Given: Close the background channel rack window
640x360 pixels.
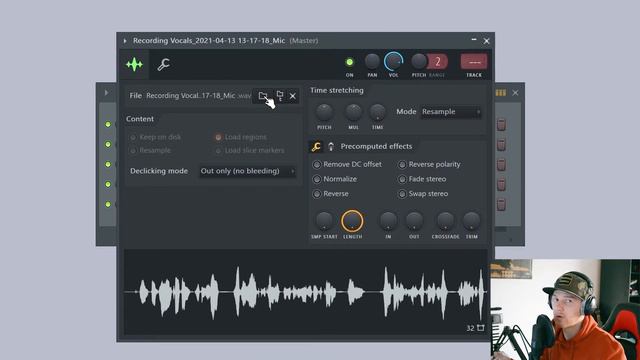Looking at the screenshot, I should [516, 93].
